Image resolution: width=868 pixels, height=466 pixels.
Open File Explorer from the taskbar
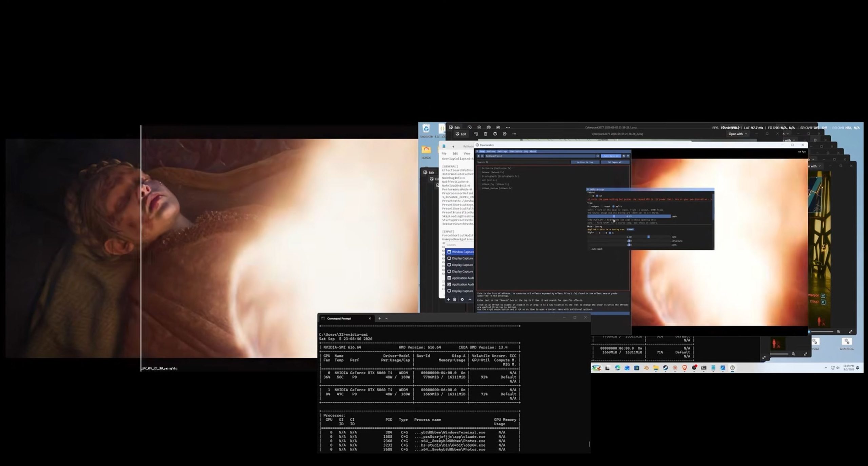click(656, 368)
